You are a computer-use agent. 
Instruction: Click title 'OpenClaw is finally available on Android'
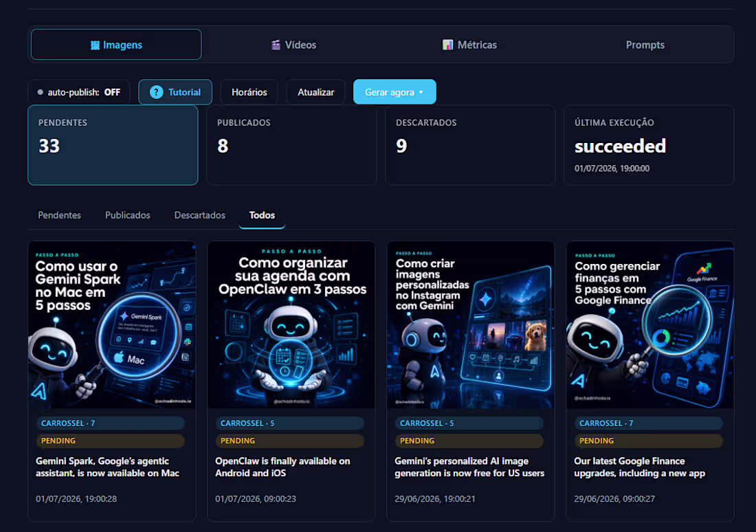[x=282, y=467]
